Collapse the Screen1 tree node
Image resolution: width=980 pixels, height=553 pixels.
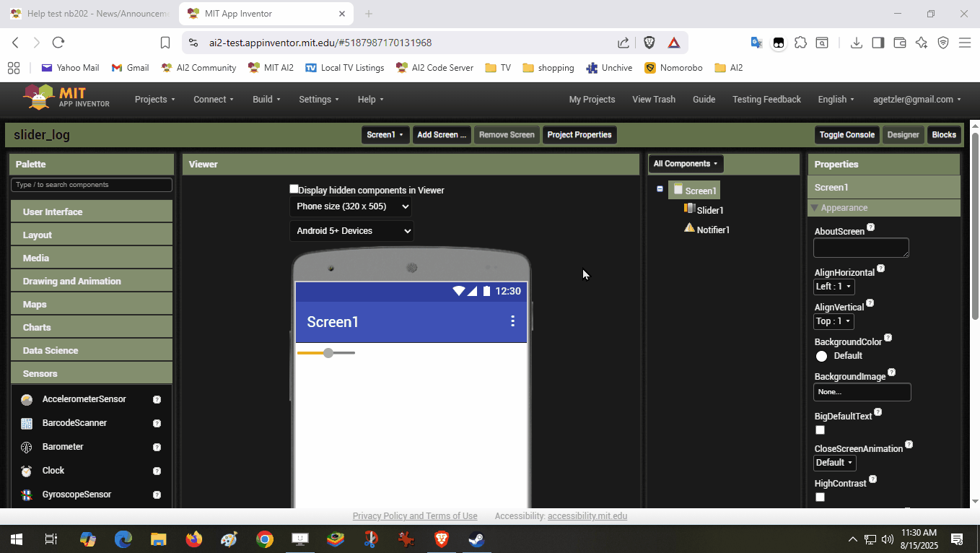click(660, 189)
